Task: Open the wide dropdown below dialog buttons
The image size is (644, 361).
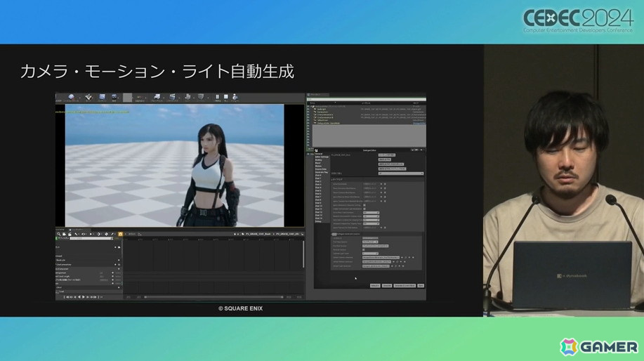Action: 400,173
